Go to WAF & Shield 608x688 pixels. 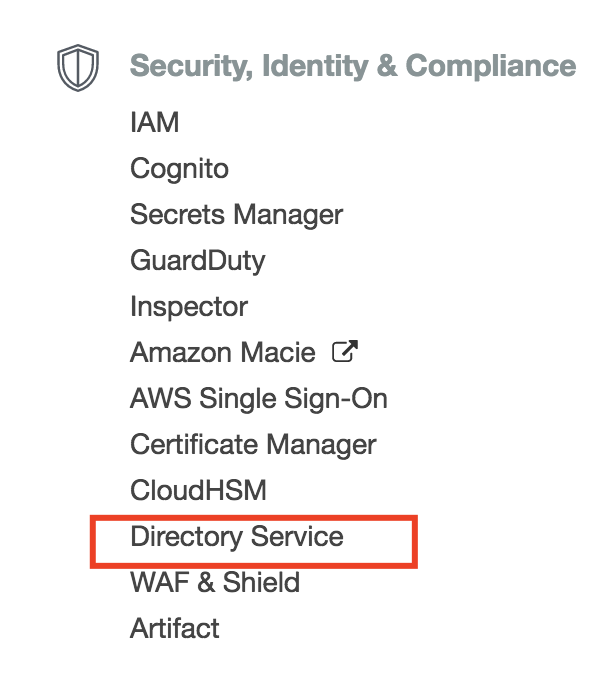214,583
